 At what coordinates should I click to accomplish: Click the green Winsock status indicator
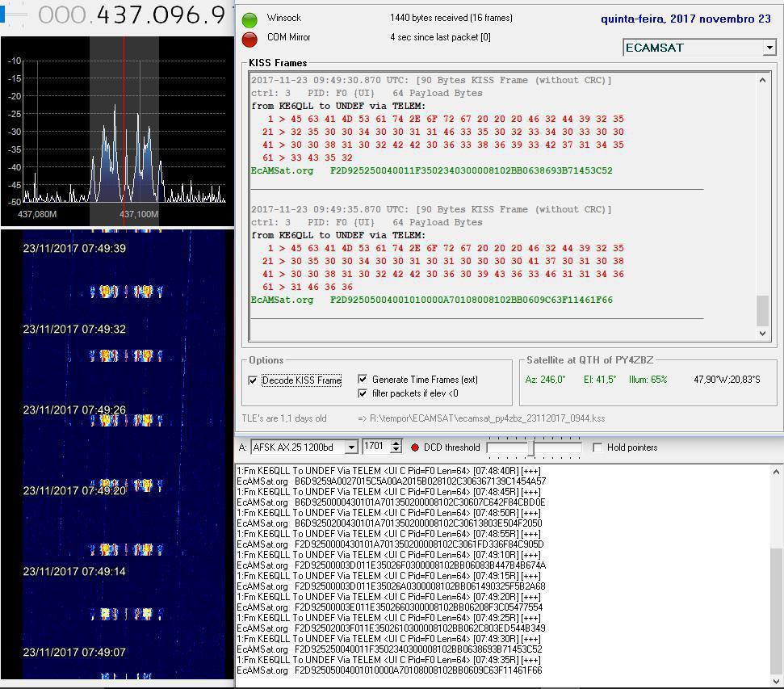(x=250, y=20)
